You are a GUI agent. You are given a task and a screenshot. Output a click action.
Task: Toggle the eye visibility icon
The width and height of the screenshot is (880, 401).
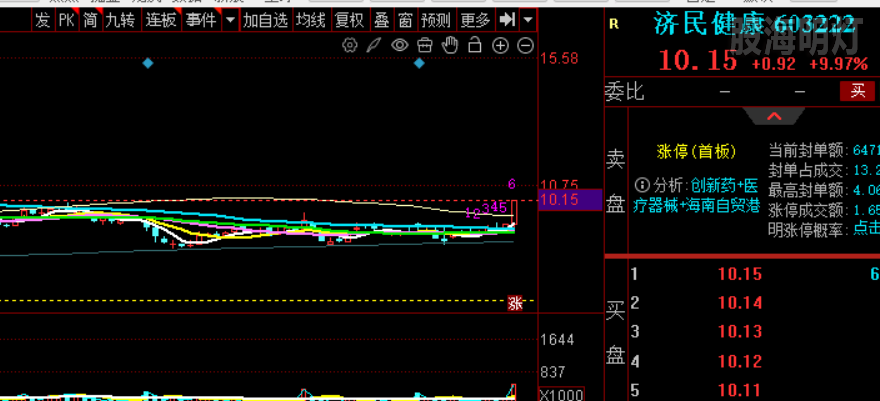pos(399,45)
